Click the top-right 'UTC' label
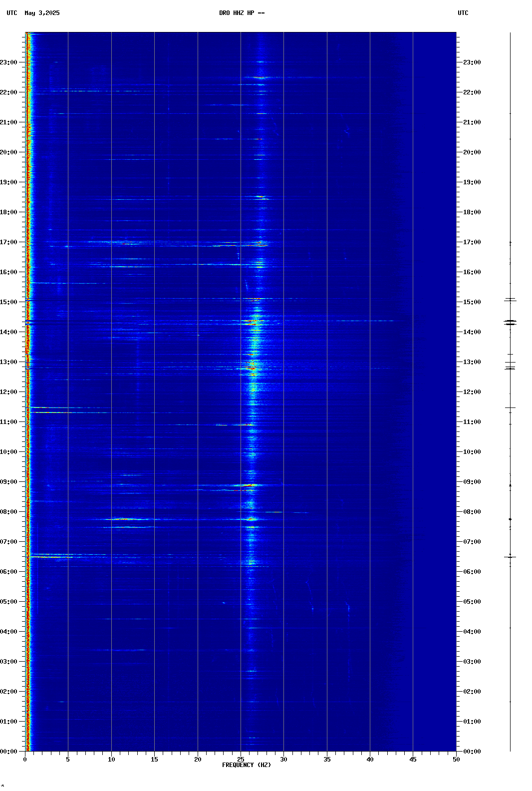The width and height of the screenshot is (532, 791). (x=463, y=13)
